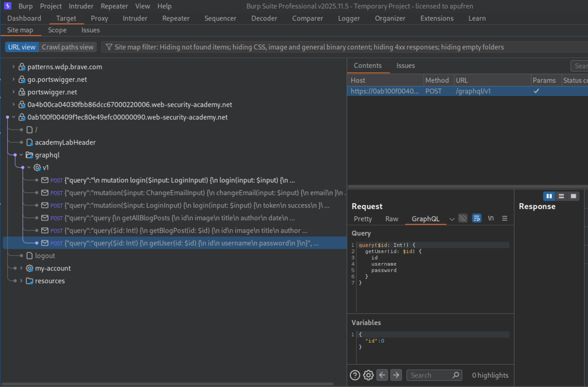The image size is (588, 387).
Task: Switch to the Repeater tab
Action: pos(176,18)
